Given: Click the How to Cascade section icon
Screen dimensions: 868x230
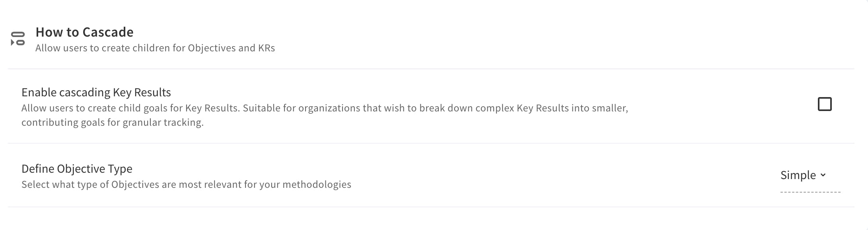Looking at the screenshot, I should tap(18, 39).
